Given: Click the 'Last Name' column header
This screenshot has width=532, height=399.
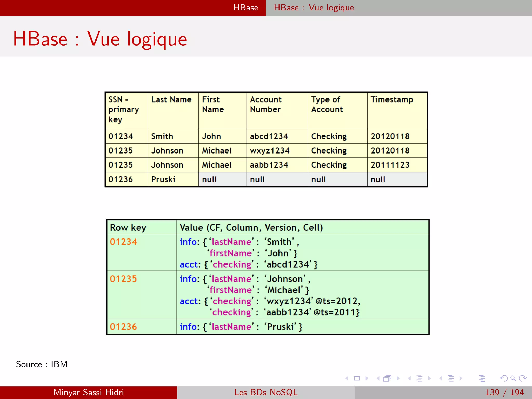Looking at the screenshot, I should click(173, 111).
